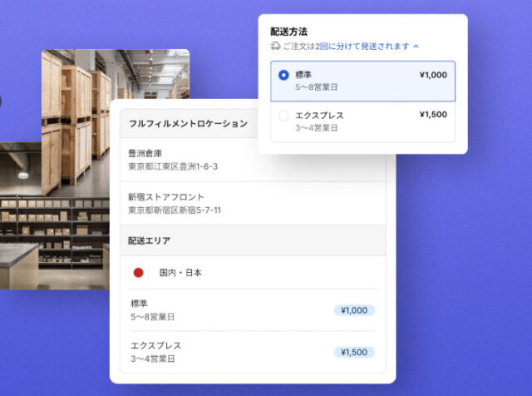532x396 pixels.
Task: Click the red Japan flag icon
Action: pos(139,272)
